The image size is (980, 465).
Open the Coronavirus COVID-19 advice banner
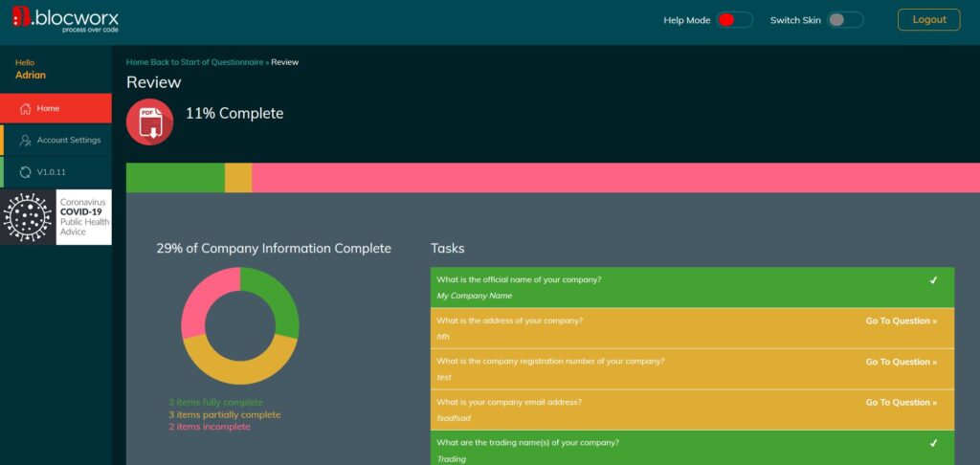(56, 217)
